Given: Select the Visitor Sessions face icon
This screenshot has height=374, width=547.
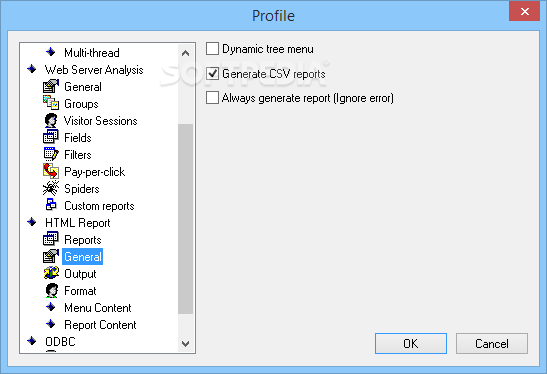Looking at the screenshot, I should [x=51, y=120].
